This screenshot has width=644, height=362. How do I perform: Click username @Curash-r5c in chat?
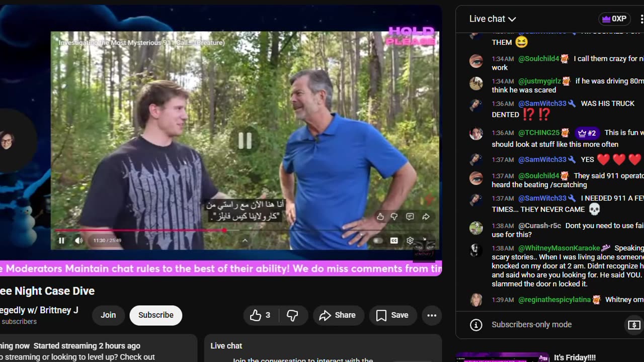[539, 226]
